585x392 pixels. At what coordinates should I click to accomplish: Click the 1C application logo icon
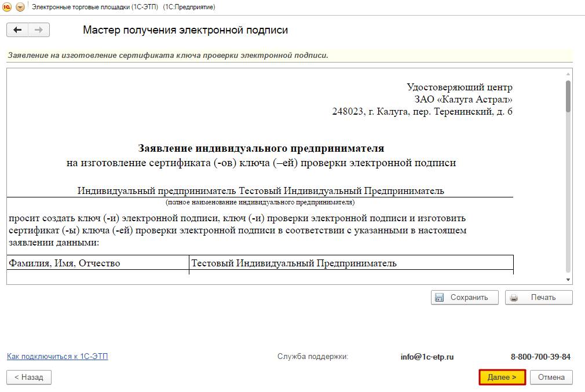(x=7, y=7)
